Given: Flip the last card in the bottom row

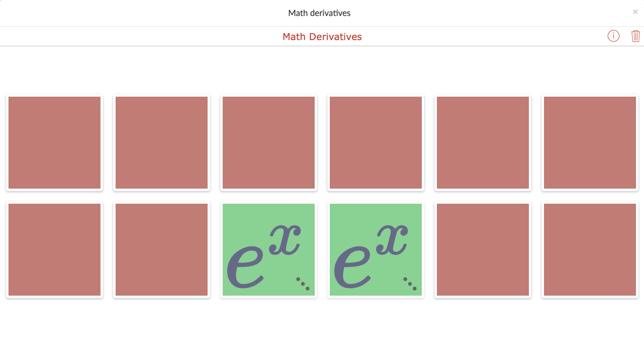Looking at the screenshot, I should (x=590, y=250).
